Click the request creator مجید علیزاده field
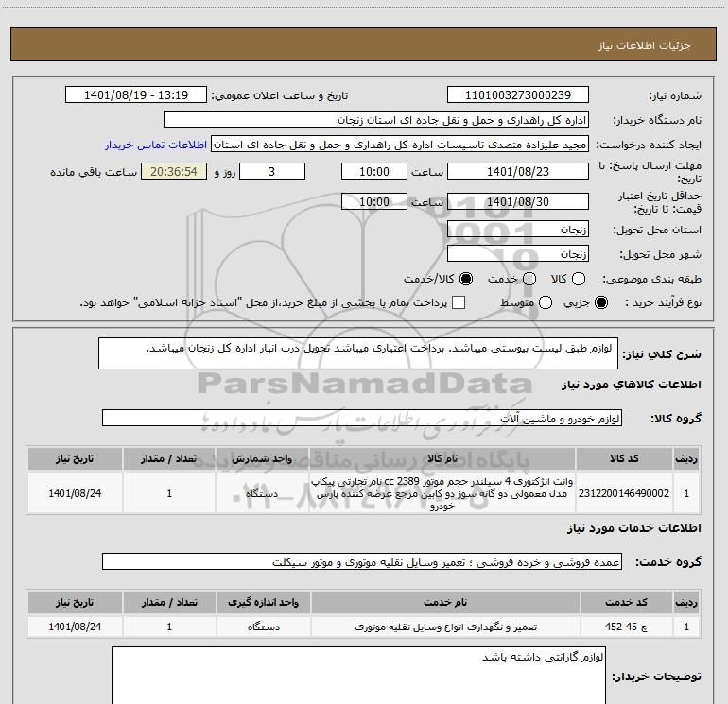Image resolution: width=728 pixels, height=704 pixels. coord(400,145)
